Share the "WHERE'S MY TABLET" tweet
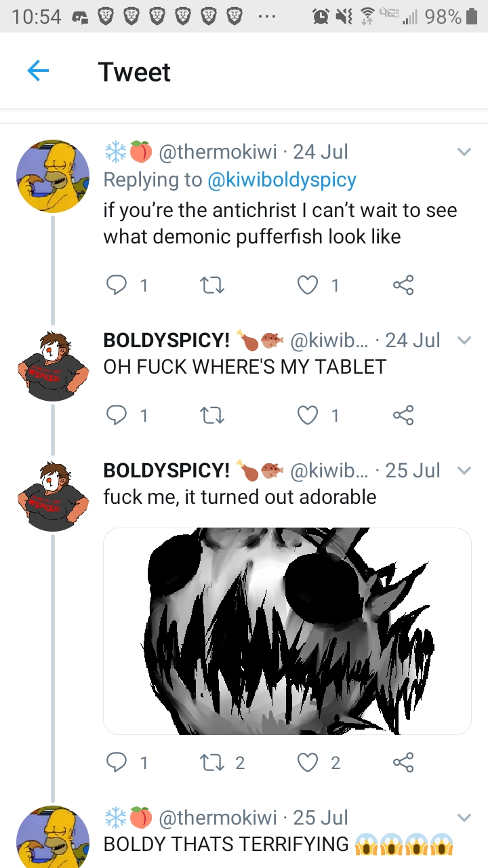This screenshot has width=488, height=868. (403, 415)
